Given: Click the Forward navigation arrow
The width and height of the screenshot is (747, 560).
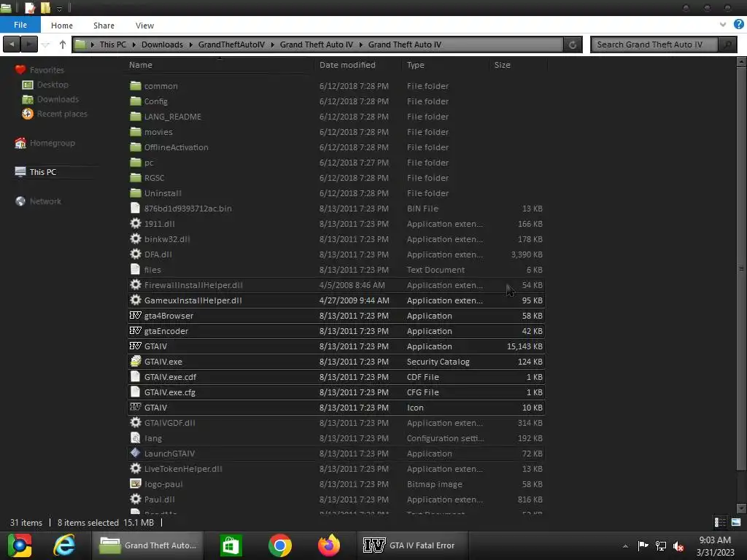Looking at the screenshot, I should click(x=29, y=44).
